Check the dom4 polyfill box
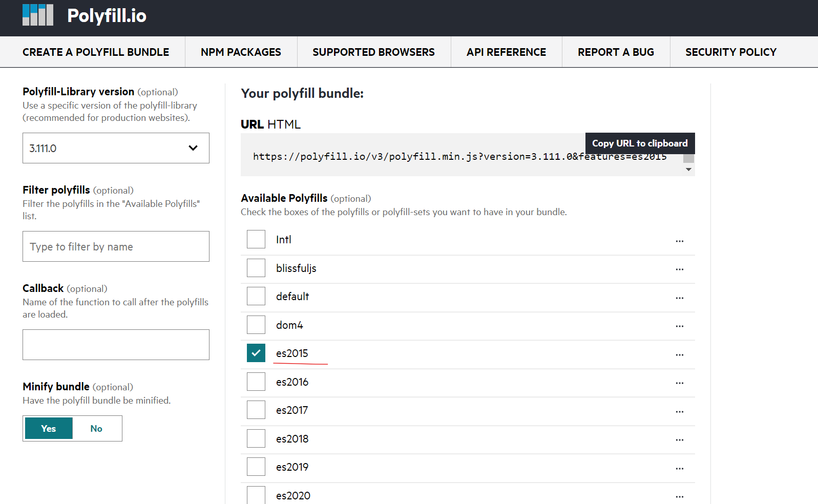Viewport: 818px width, 504px height. pos(256,325)
